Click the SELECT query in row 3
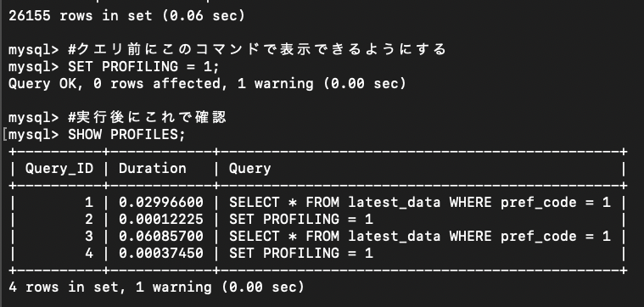Image resolution: width=644 pixels, height=307 pixels. click(420, 237)
